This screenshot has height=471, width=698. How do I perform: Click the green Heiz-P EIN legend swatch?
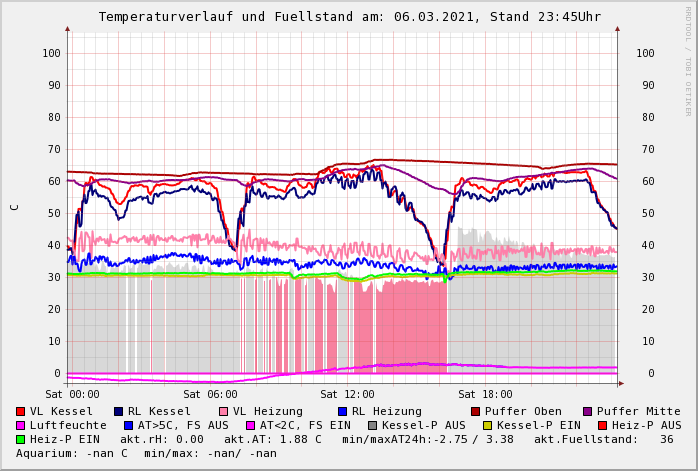click(x=21, y=439)
